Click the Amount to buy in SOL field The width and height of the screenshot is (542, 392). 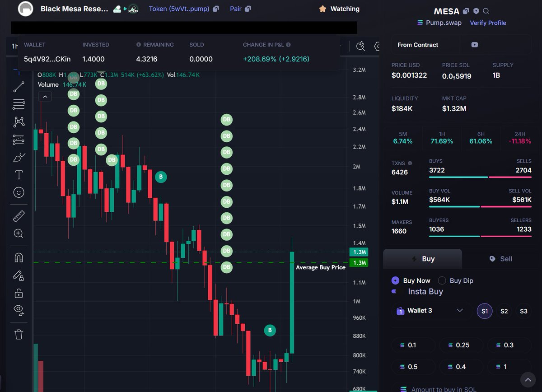456,387
